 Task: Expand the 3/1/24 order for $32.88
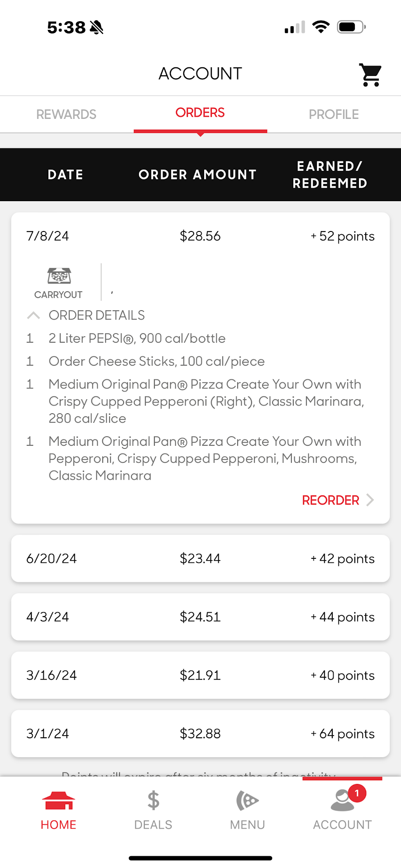200,733
